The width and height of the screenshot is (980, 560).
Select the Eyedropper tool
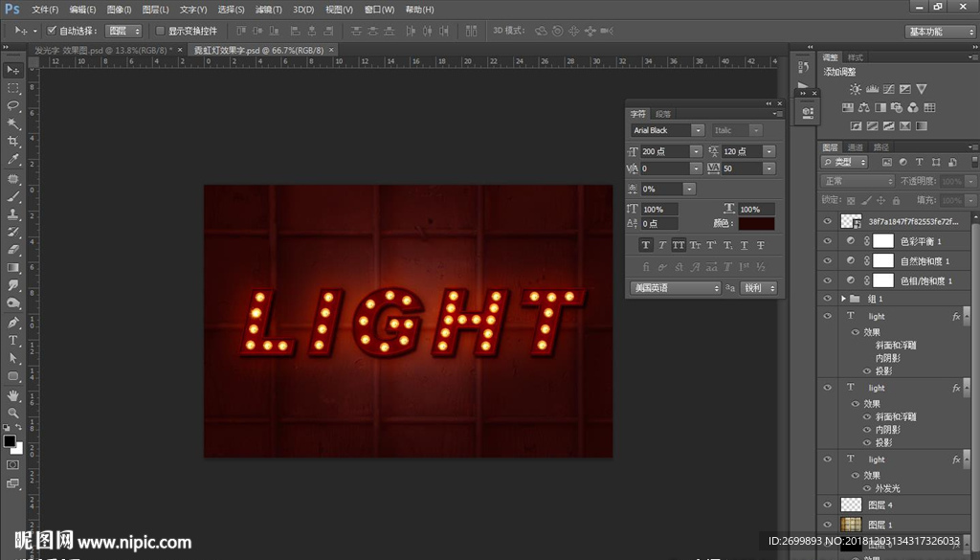pyautogui.click(x=13, y=160)
